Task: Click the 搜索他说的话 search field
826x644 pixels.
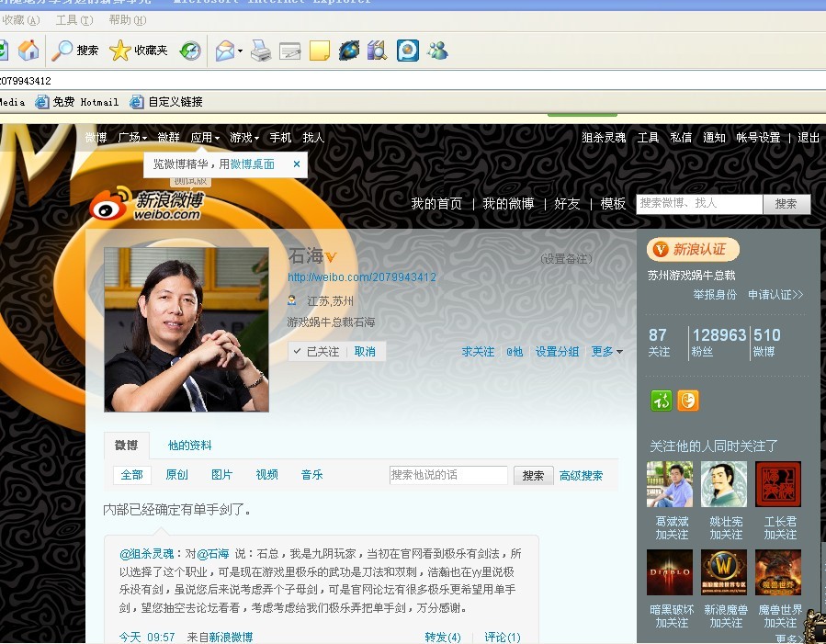Action: pyautogui.click(x=447, y=475)
